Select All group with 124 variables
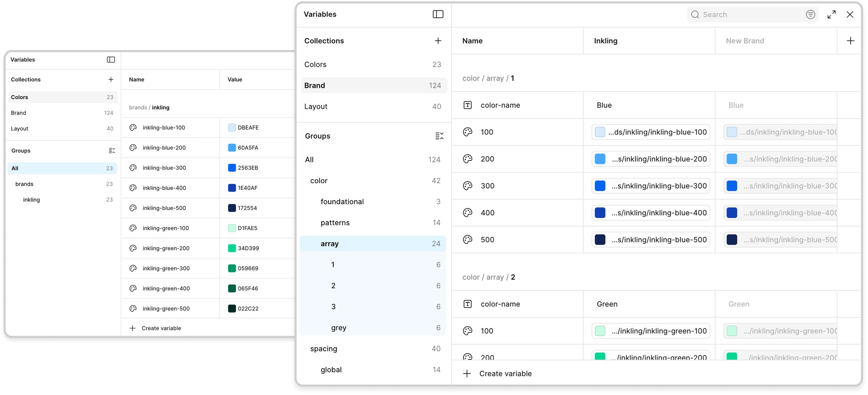868x395 pixels. click(373, 160)
